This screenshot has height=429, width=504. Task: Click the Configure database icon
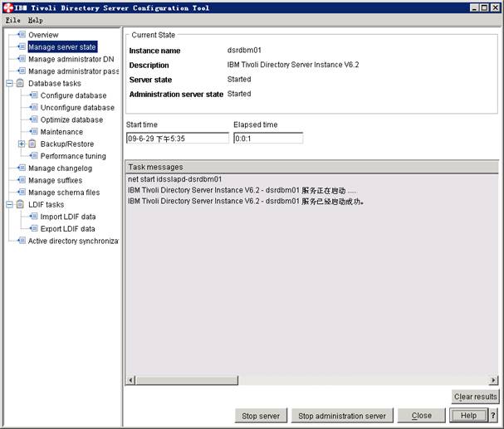click(x=34, y=95)
